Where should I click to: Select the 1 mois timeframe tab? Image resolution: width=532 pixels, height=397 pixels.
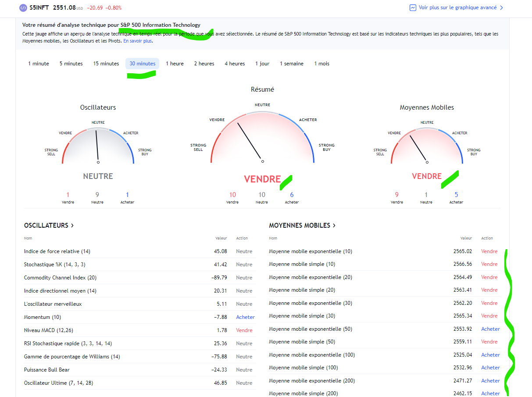(321, 64)
